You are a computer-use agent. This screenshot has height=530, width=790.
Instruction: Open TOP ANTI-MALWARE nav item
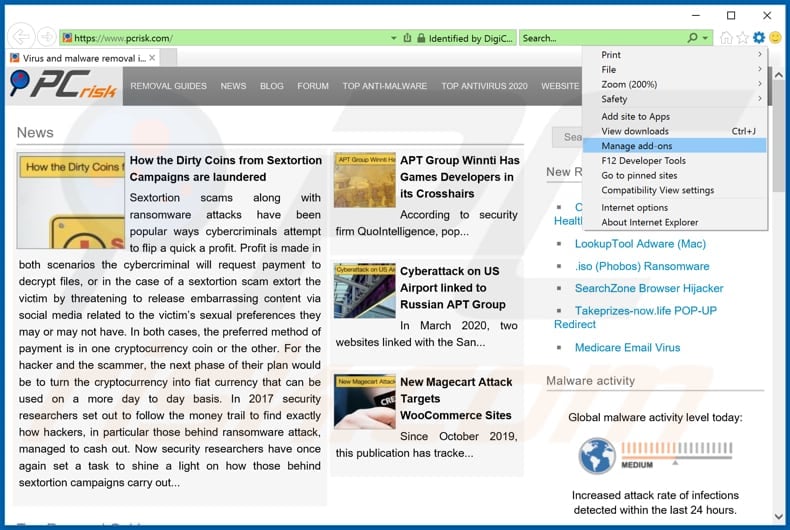coord(385,86)
